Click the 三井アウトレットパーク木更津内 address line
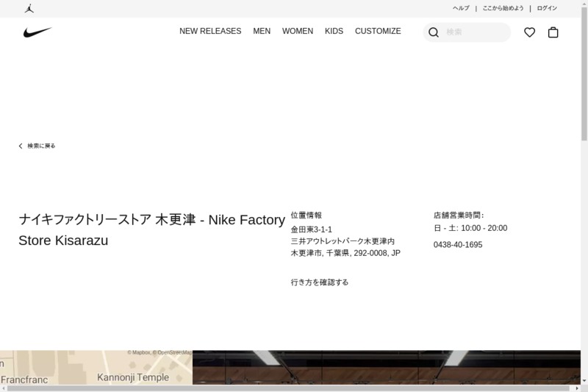The height and width of the screenshot is (392, 588). [x=343, y=241]
